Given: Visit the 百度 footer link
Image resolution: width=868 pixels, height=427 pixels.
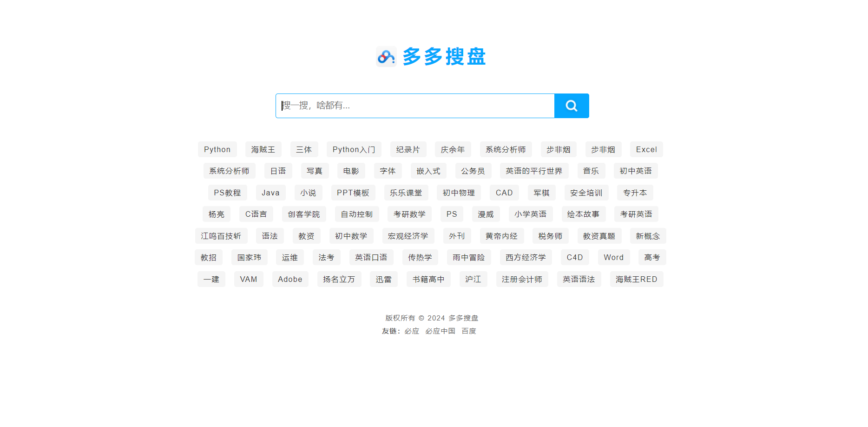Looking at the screenshot, I should [468, 331].
